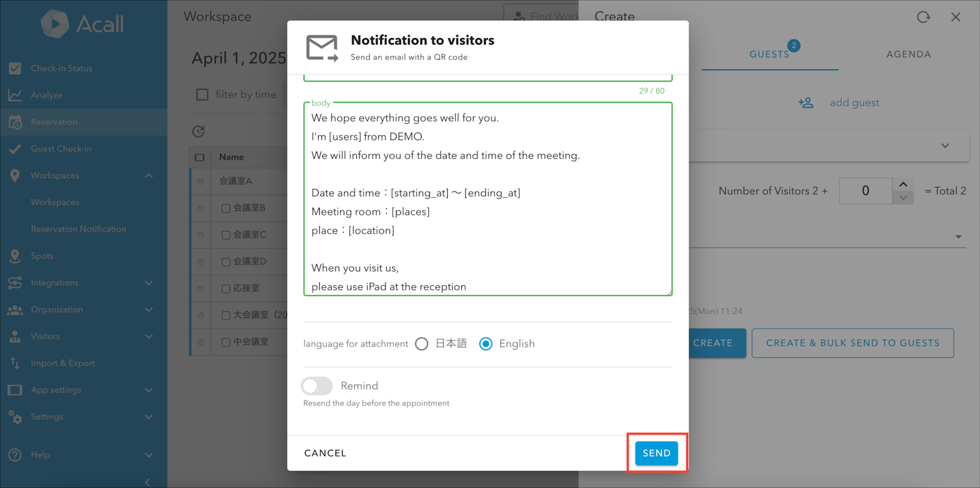The width and height of the screenshot is (980, 488).
Task: Toggle the Remind switch on
Action: 316,386
